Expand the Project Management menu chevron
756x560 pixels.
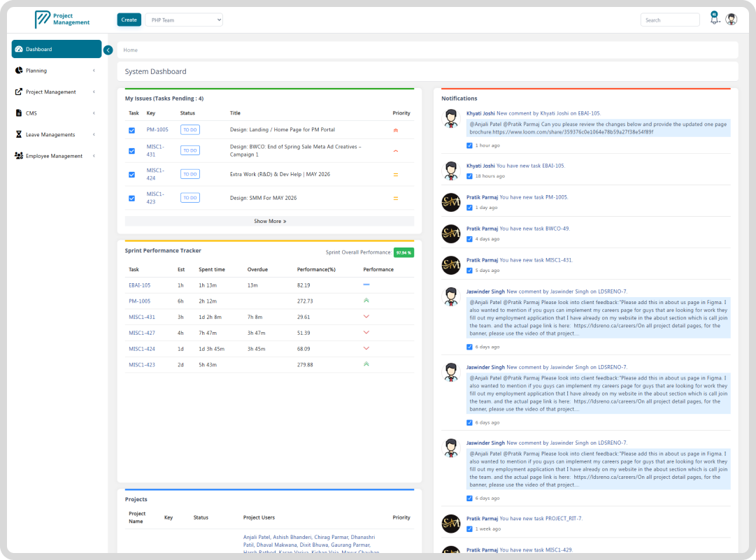(94, 92)
